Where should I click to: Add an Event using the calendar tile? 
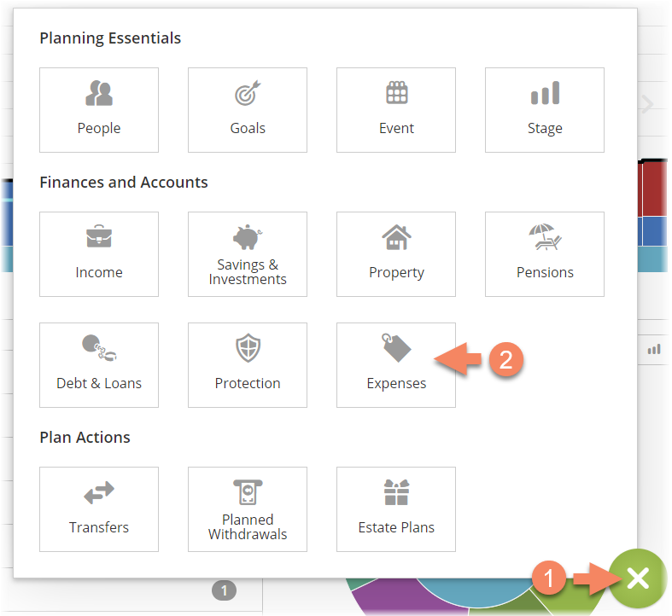tap(396, 110)
